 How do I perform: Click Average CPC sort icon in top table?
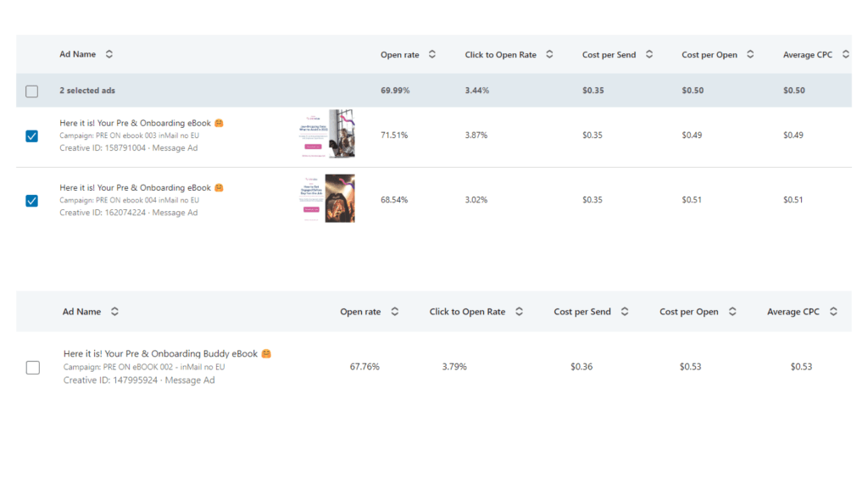click(845, 54)
